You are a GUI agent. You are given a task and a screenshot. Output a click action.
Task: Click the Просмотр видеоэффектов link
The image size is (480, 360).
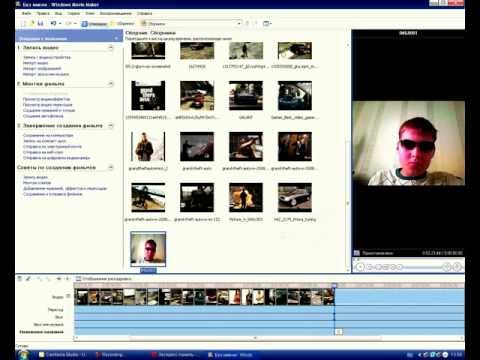(46, 99)
